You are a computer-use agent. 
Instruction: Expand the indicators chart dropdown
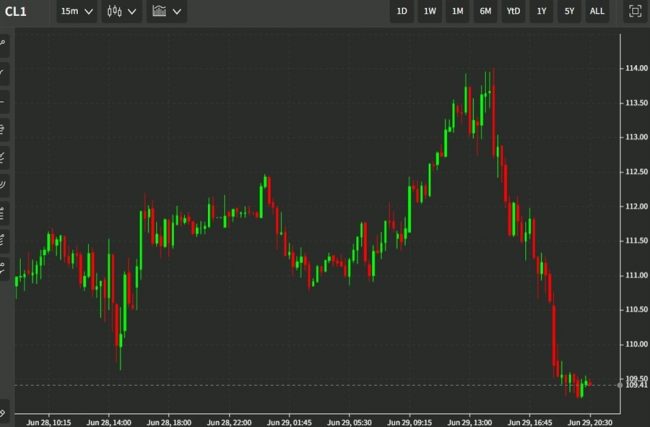pos(166,12)
